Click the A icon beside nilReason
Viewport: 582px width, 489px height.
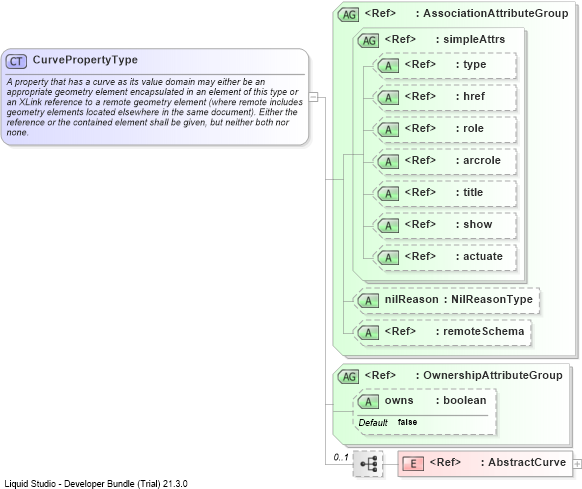click(368, 300)
